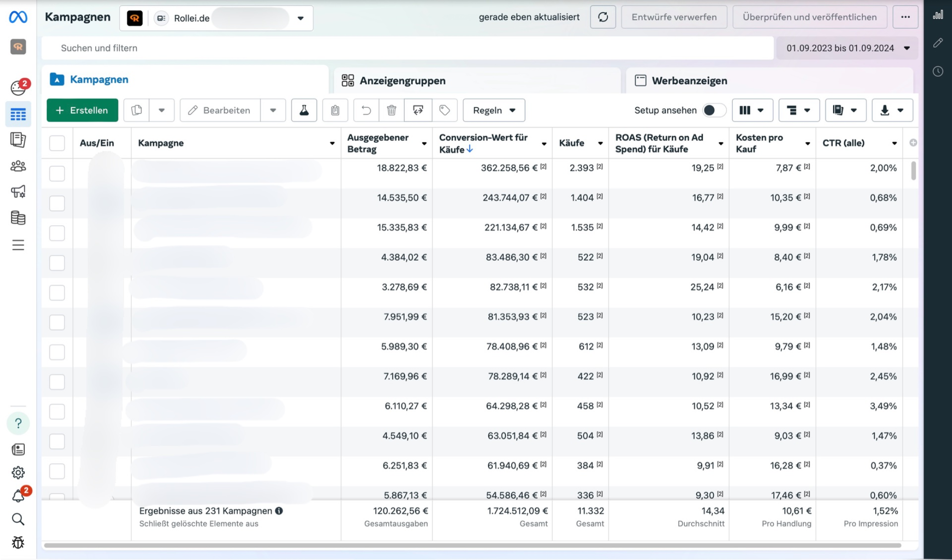Open the export download dropdown
The width and height of the screenshot is (952, 560).
click(892, 110)
